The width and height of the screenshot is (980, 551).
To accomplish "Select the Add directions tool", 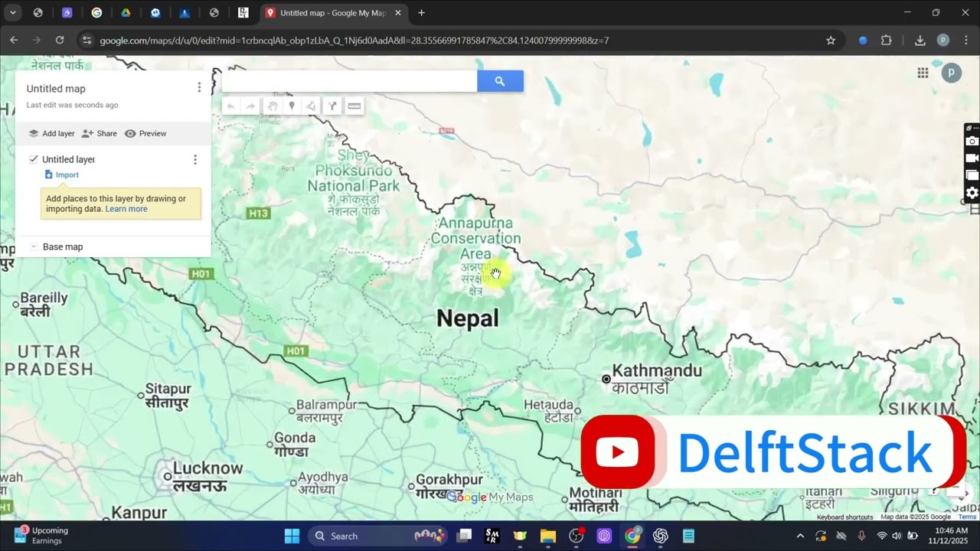I will pos(332,106).
